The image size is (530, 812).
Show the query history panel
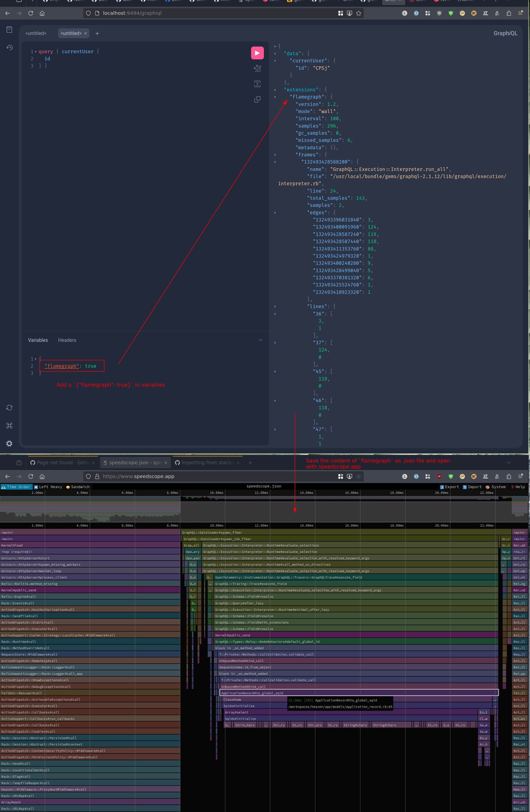(x=9, y=48)
